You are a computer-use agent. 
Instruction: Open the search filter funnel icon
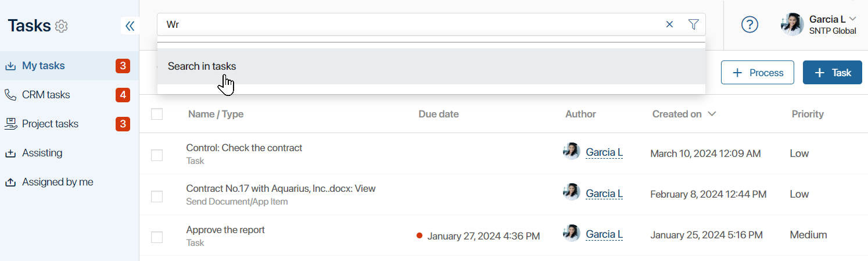[x=693, y=24]
